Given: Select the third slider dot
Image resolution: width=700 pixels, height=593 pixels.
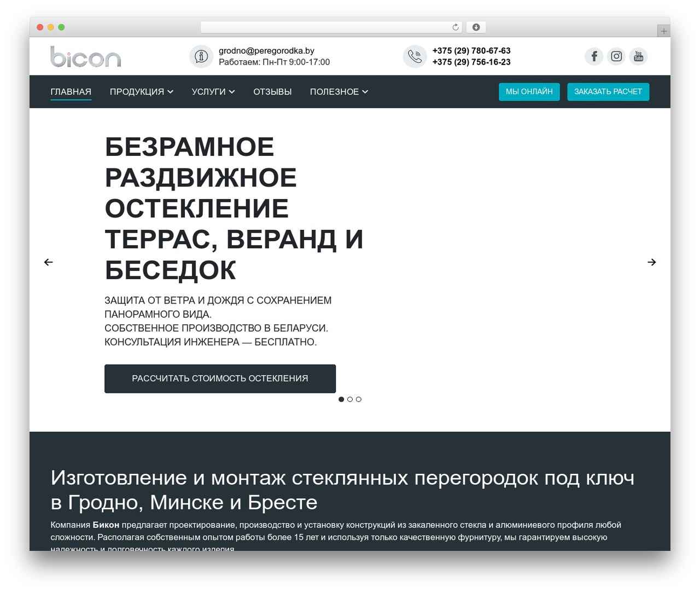Looking at the screenshot, I should coord(359,399).
